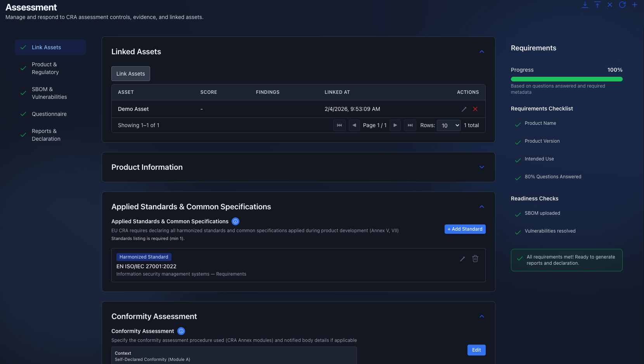
Task: Expand the Product Information section
Action: pos(481,167)
